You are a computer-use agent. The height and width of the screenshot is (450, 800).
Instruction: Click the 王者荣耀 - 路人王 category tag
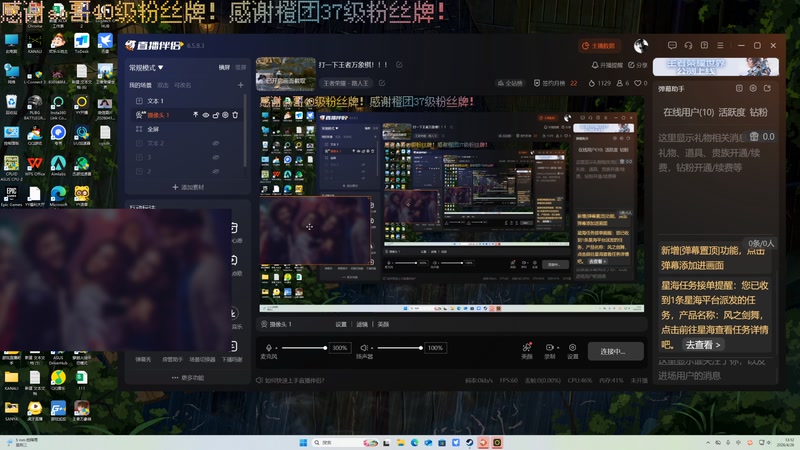(346, 83)
